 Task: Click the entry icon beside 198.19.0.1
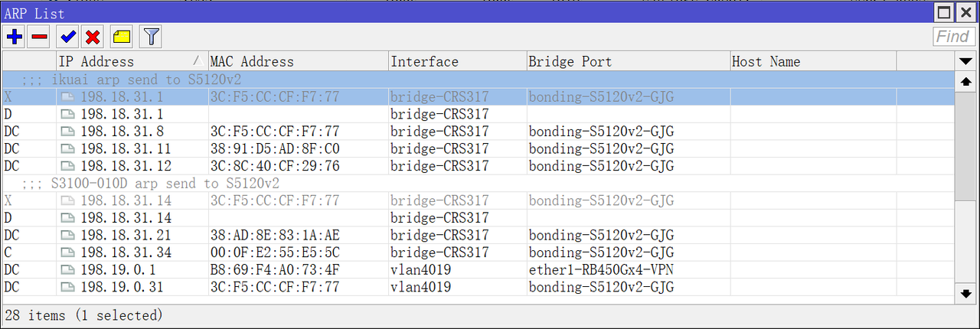68,270
